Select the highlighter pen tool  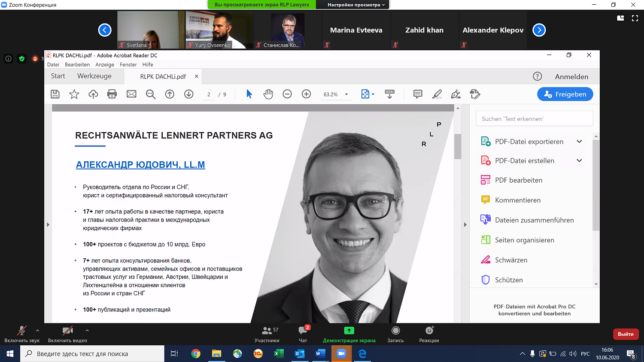point(437,94)
